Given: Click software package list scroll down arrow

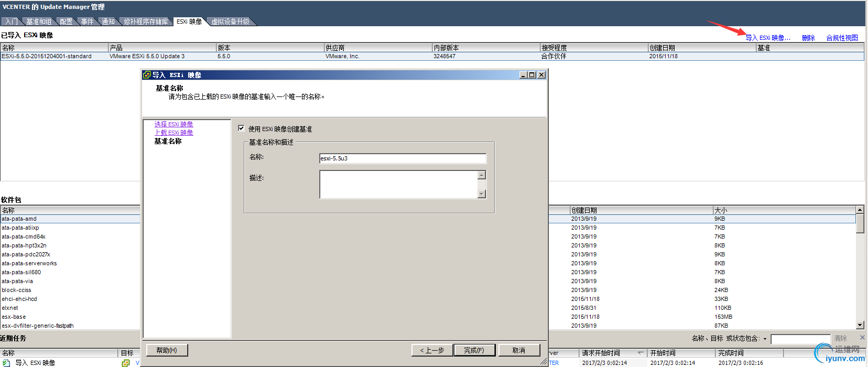Looking at the screenshot, I should pos(860,325).
